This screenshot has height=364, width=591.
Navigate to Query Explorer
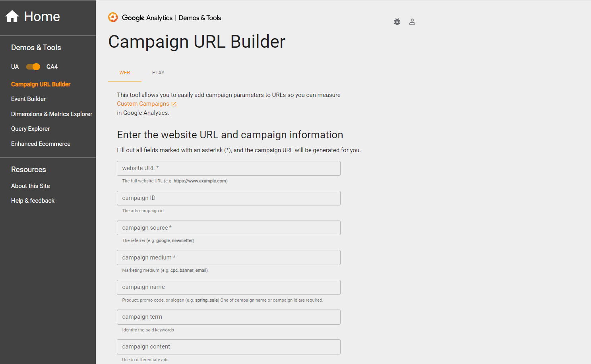(30, 128)
